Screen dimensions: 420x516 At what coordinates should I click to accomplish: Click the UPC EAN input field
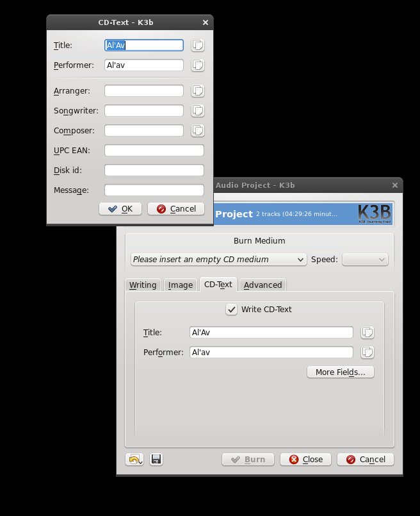(154, 151)
